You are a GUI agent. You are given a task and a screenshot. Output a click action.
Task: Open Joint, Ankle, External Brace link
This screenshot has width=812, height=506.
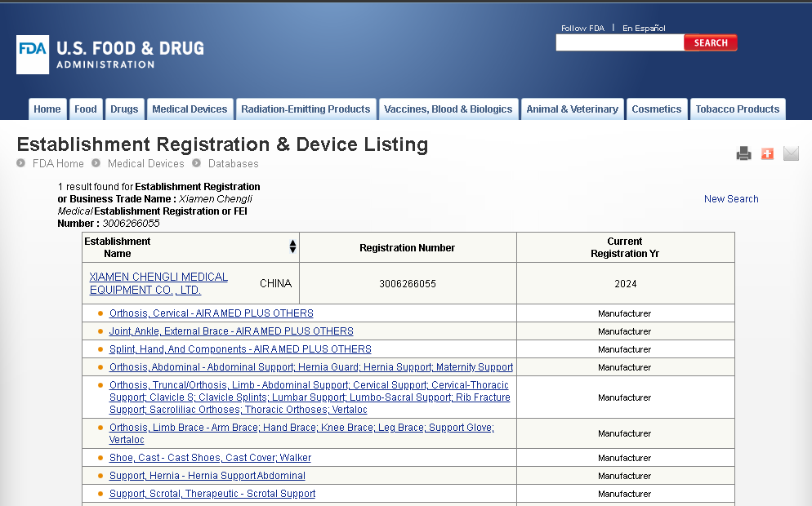pyautogui.click(x=231, y=331)
